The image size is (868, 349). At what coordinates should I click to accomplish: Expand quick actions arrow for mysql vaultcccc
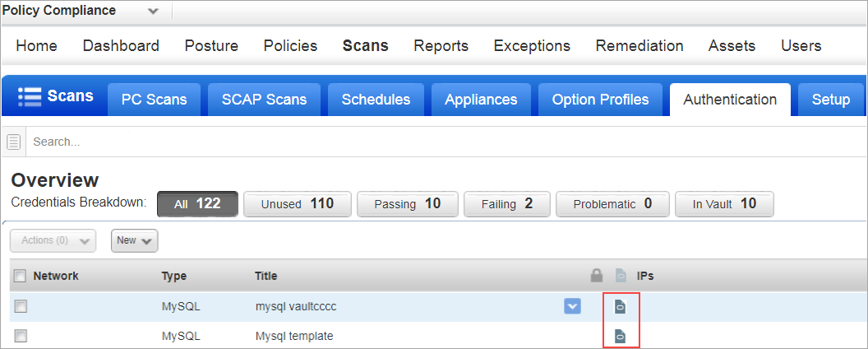pyautogui.click(x=573, y=306)
